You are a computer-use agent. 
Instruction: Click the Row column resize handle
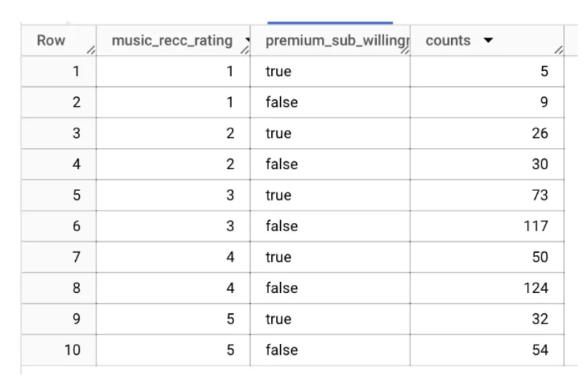[90, 50]
